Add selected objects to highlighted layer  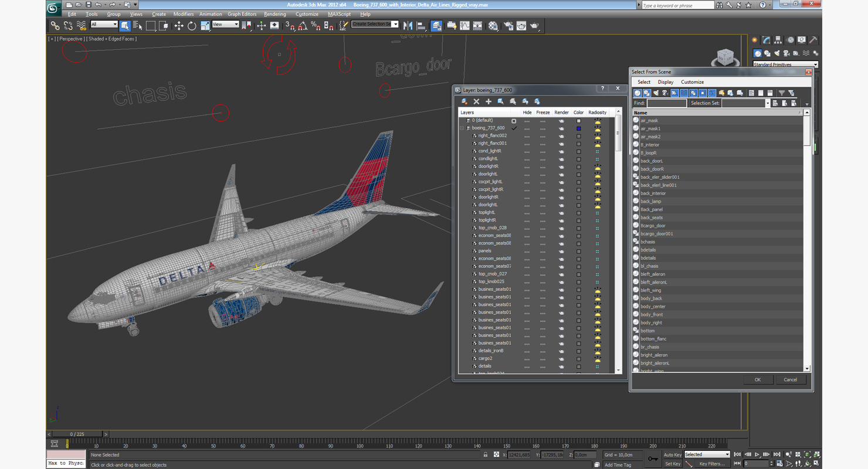tap(489, 101)
